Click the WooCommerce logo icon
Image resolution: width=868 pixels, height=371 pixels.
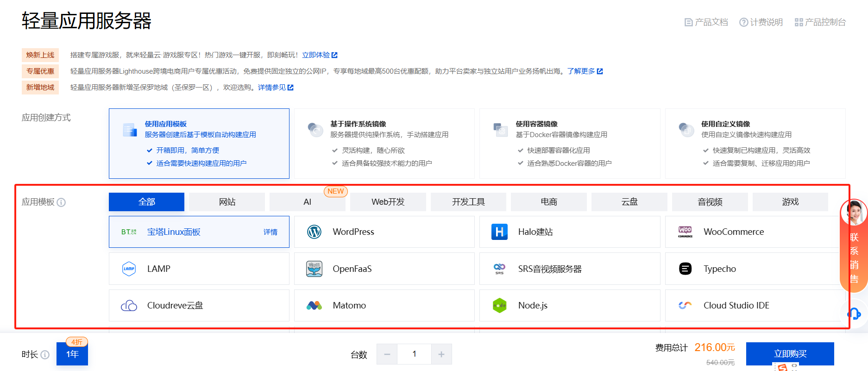[685, 232]
